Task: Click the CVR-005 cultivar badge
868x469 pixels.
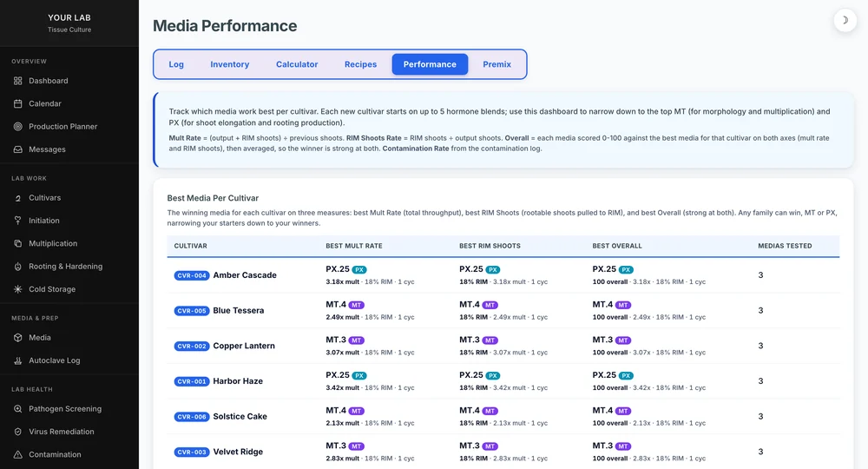Action: (x=192, y=311)
